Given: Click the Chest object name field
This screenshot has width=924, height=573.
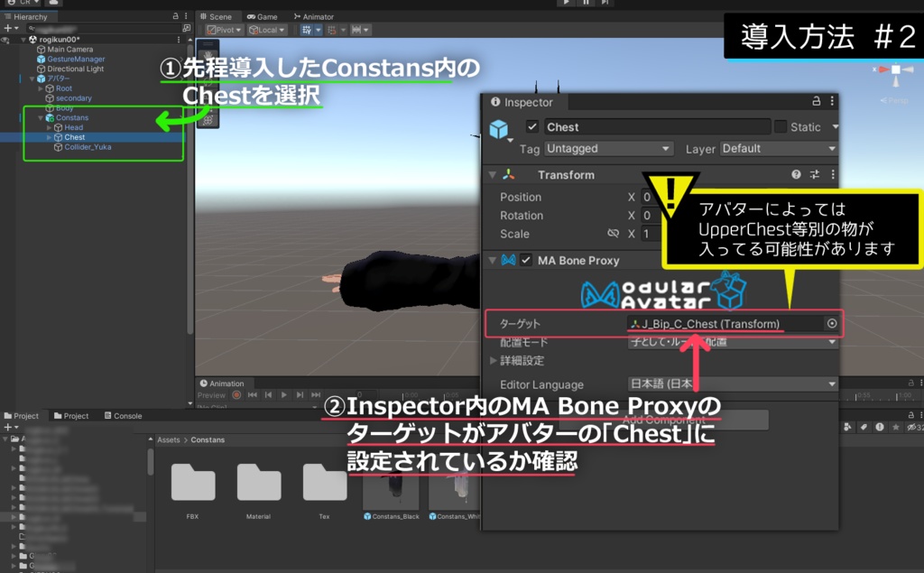Looking at the screenshot, I should [x=657, y=126].
